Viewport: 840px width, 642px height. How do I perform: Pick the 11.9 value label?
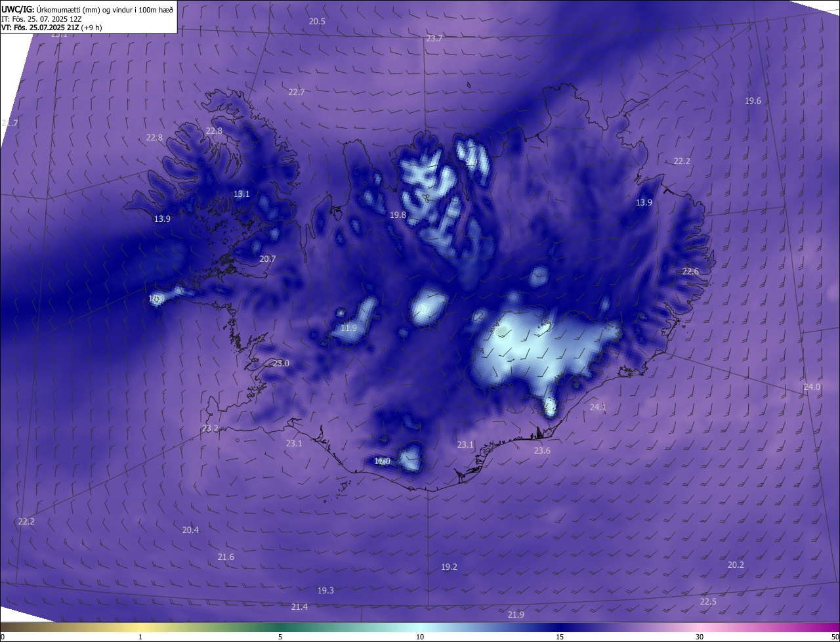click(348, 328)
